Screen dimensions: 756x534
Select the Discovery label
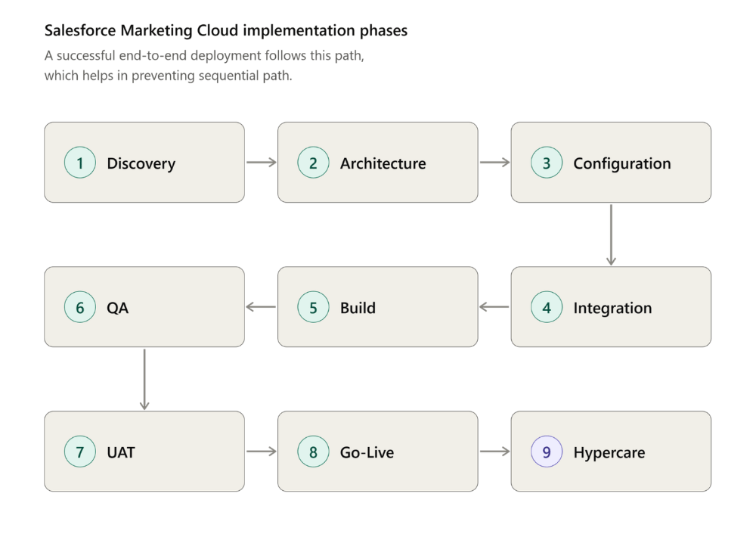(x=141, y=163)
